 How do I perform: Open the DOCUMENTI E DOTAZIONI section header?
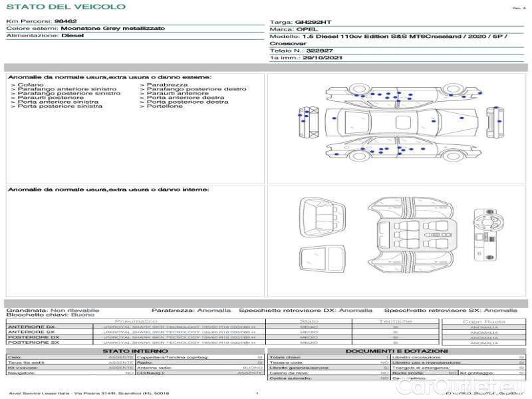[396, 350]
